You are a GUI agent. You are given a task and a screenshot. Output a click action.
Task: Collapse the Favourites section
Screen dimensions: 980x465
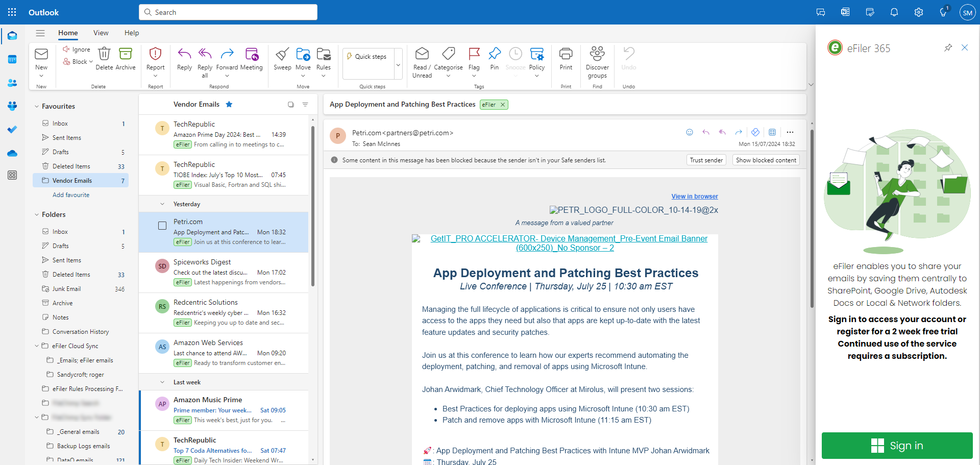(x=37, y=107)
